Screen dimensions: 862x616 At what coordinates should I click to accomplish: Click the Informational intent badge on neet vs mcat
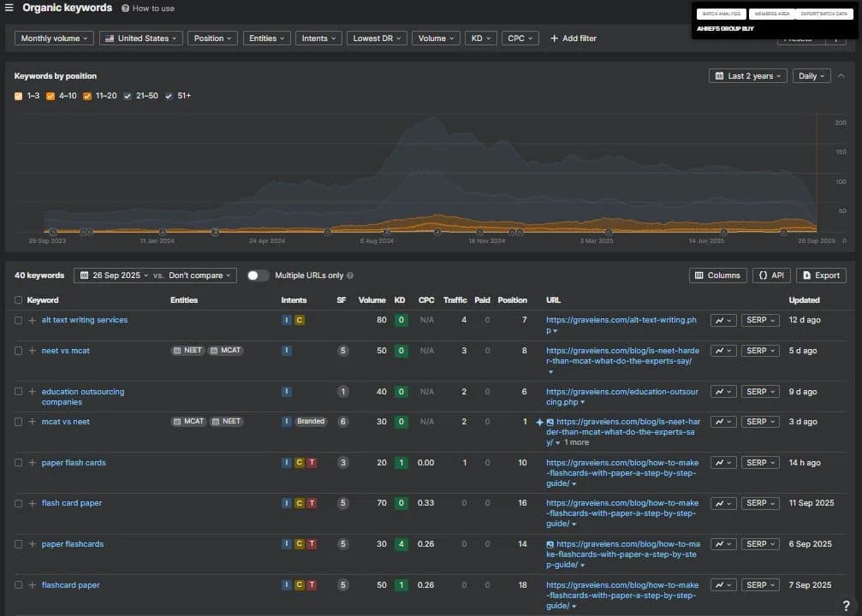pos(287,351)
